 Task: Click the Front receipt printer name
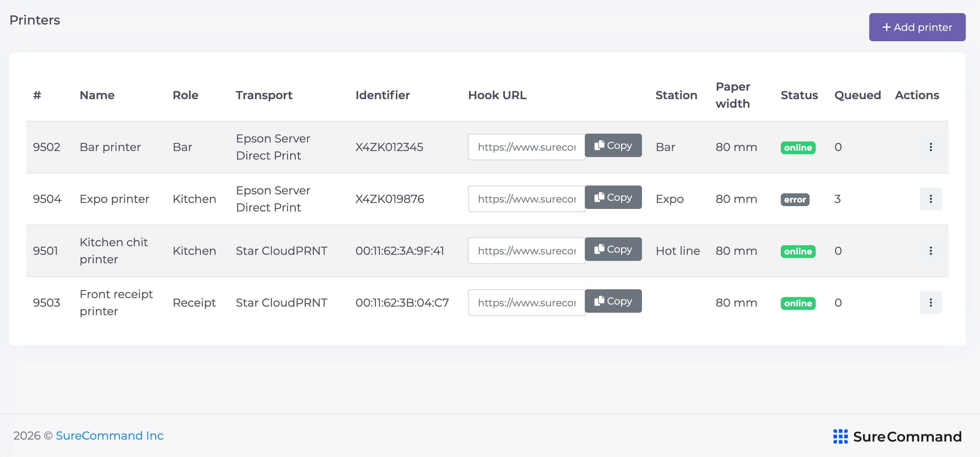116,302
